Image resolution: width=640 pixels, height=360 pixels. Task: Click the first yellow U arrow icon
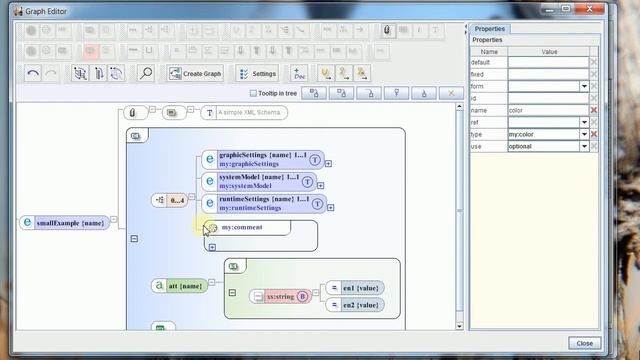(x=326, y=73)
